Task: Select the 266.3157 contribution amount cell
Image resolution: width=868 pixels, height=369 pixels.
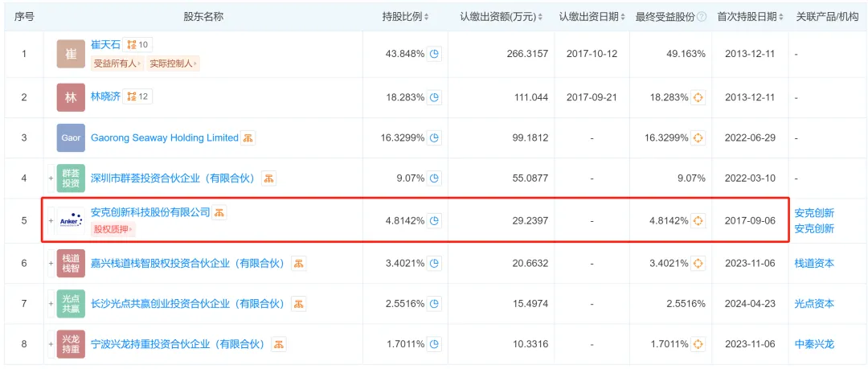Action: [527, 54]
